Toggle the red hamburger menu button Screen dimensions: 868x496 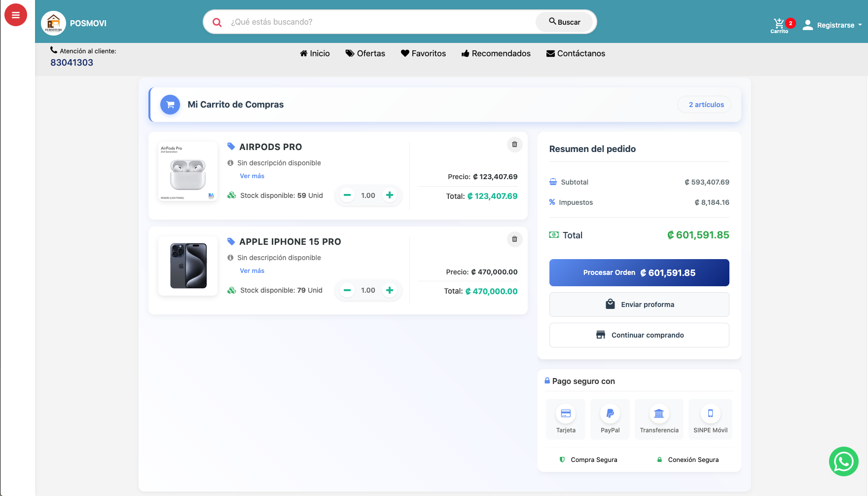(x=16, y=15)
